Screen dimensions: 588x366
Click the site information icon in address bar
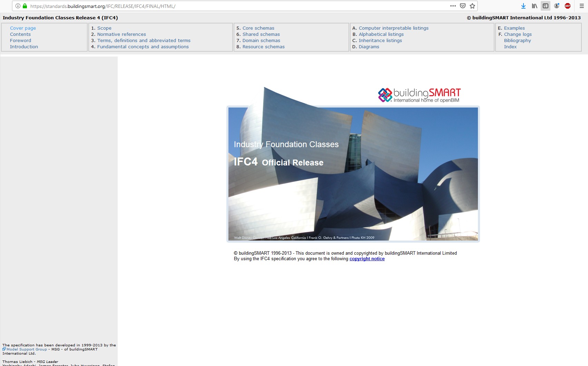18,6
